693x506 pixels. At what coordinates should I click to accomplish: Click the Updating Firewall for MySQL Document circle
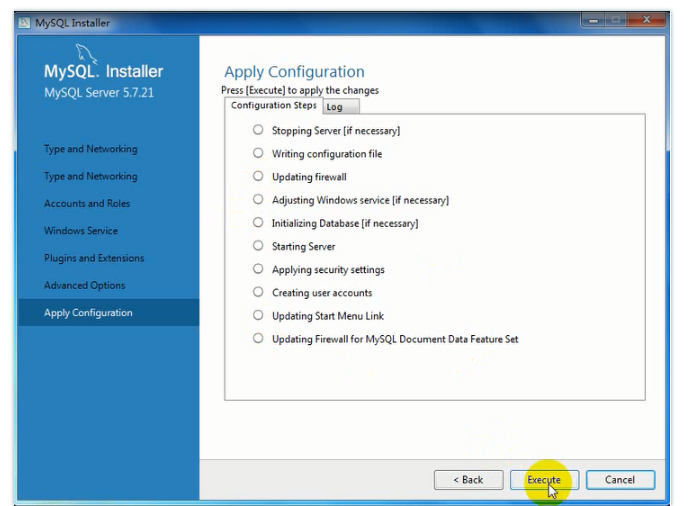258,338
